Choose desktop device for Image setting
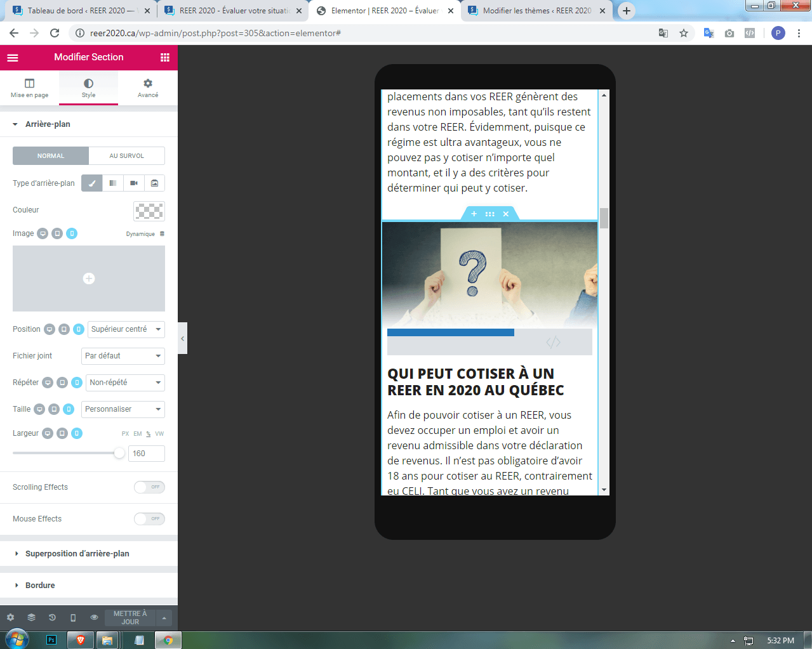This screenshot has width=812, height=649. [43, 233]
